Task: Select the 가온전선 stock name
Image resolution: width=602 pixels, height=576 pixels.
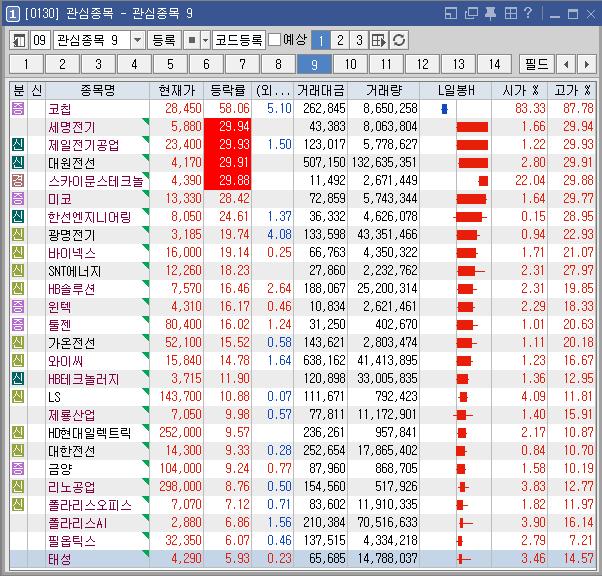Action: pos(71,343)
